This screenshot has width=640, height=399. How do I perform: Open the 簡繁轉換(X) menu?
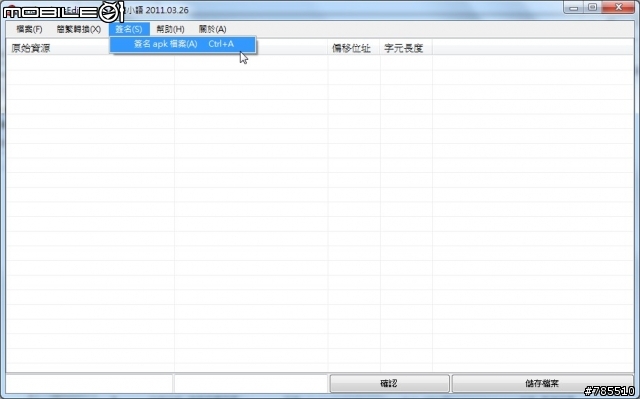coord(79,29)
